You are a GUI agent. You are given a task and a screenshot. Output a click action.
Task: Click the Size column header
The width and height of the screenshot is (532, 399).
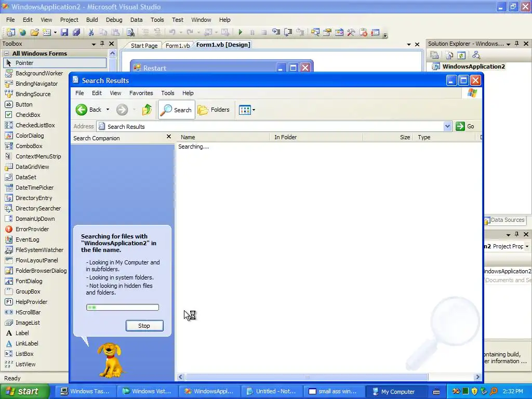[x=389, y=137]
